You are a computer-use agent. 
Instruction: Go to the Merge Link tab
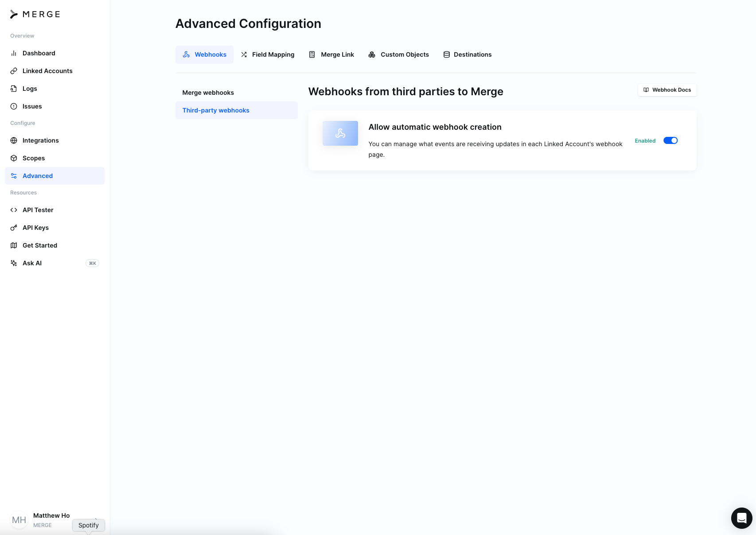pyautogui.click(x=331, y=54)
